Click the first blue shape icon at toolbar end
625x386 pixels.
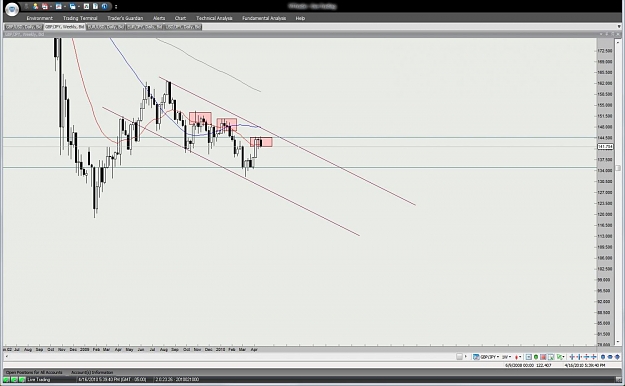(x=603, y=357)
